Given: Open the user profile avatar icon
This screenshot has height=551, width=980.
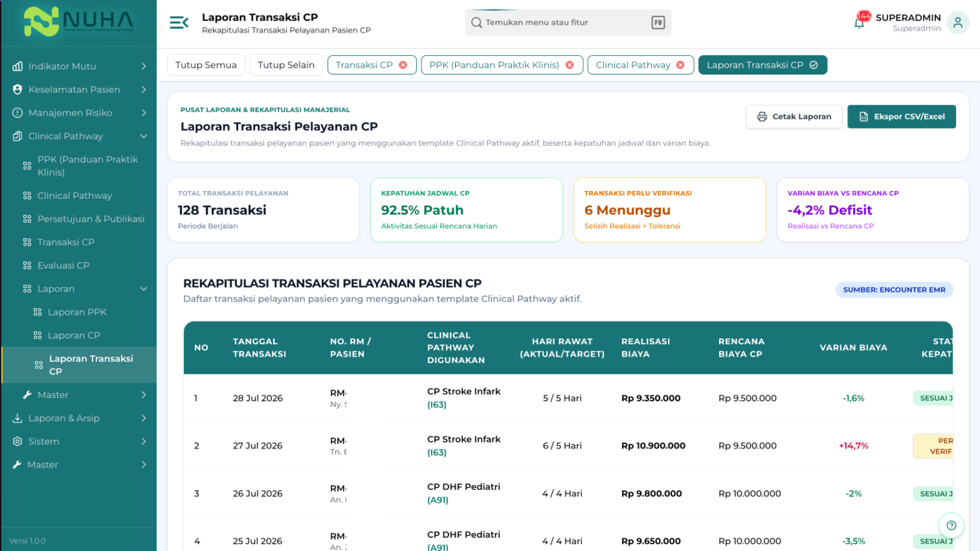Looking at the screenshot, I should coord(958,23).
